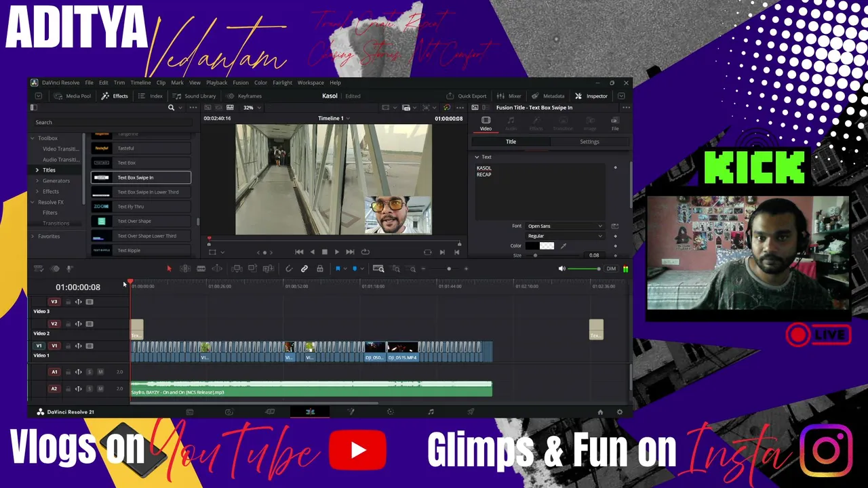The width and height of the screenshot is (868, 488).
Task: Adjust the green monitor volume slider
Action: pyautogui.click(x=585, y=269)
